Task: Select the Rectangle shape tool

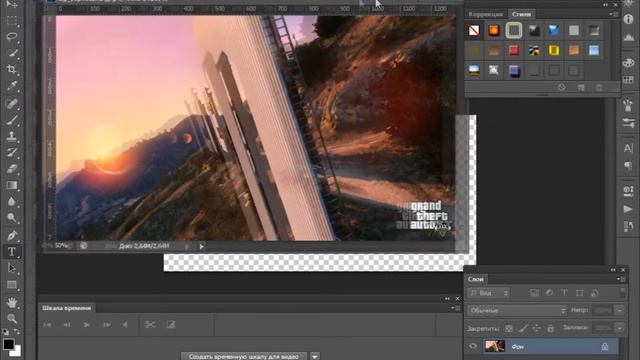Action: point(12,284)
